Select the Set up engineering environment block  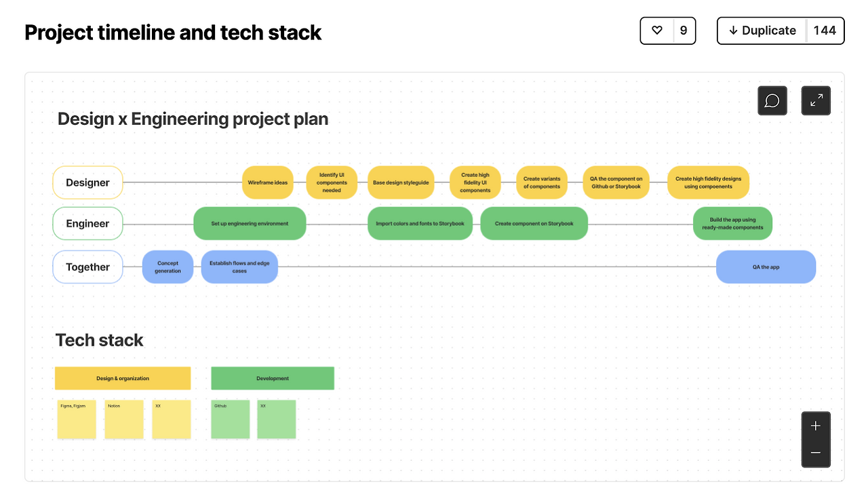[x=250, y=224]
